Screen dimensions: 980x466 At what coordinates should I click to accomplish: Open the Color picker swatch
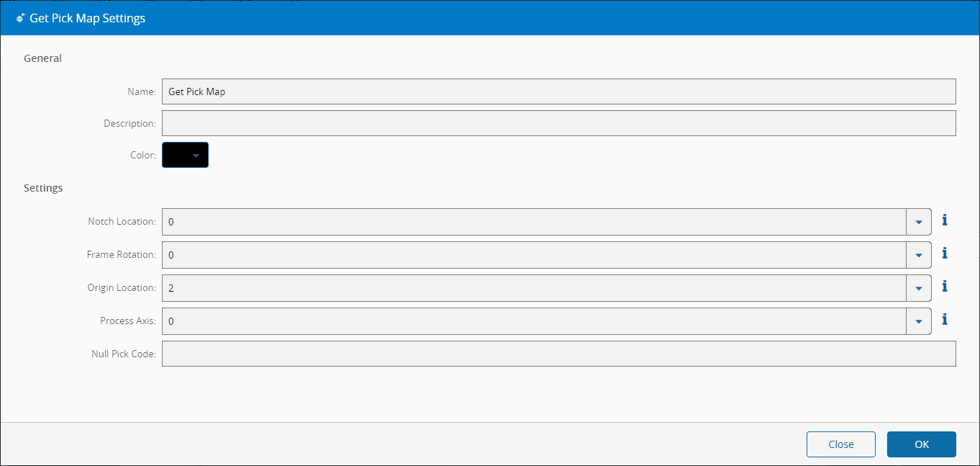point(185,155)
